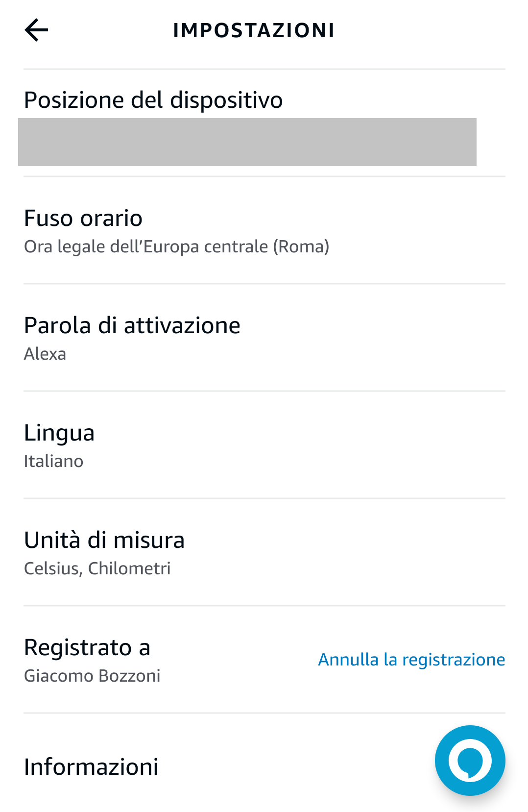Open Posizione del dispositivo setting
This screenshot has width=528, height=812.
153,100
